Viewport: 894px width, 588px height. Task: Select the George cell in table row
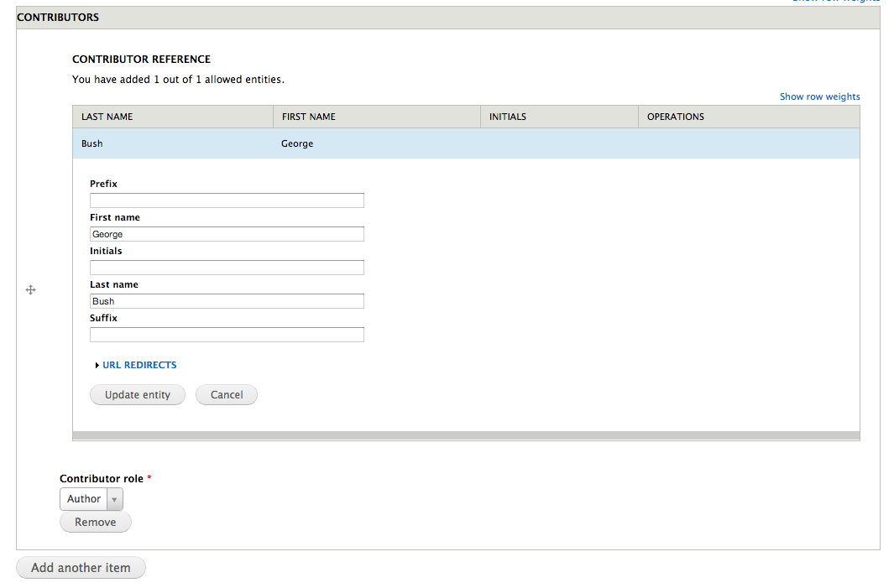297,143
